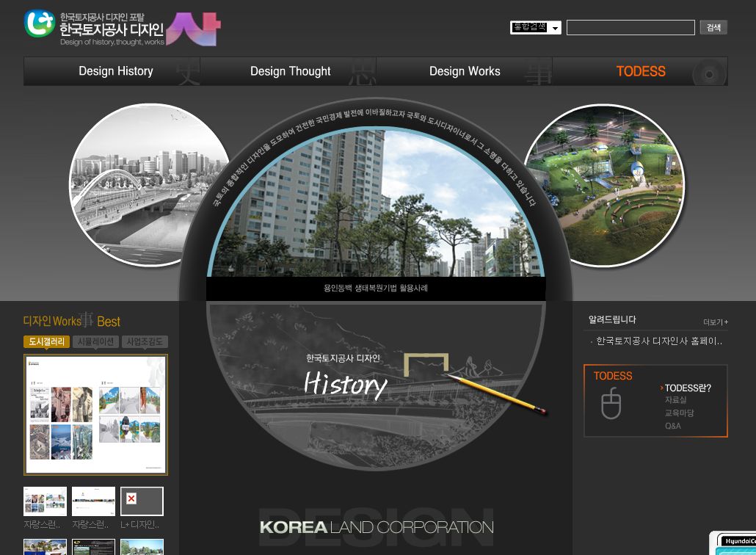Viewport: 756px width, 555px height.
Task: Open the TODESS menu
Action: coord(641,71)
